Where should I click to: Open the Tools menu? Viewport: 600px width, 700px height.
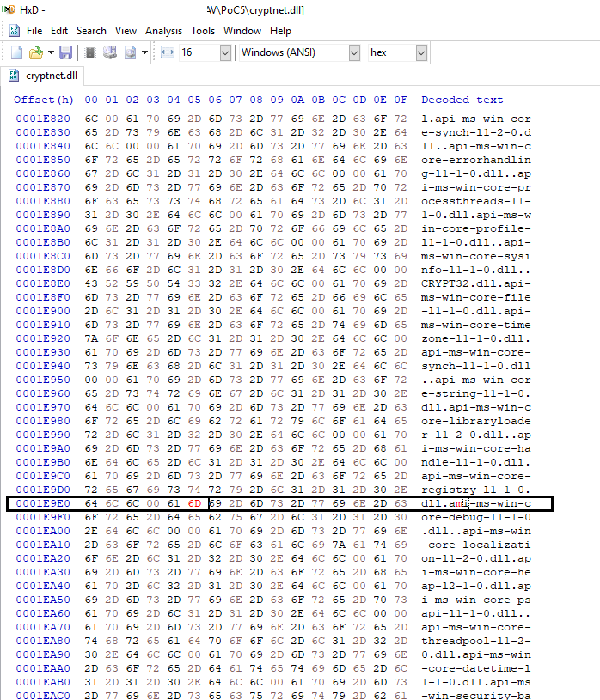point(203,31)
